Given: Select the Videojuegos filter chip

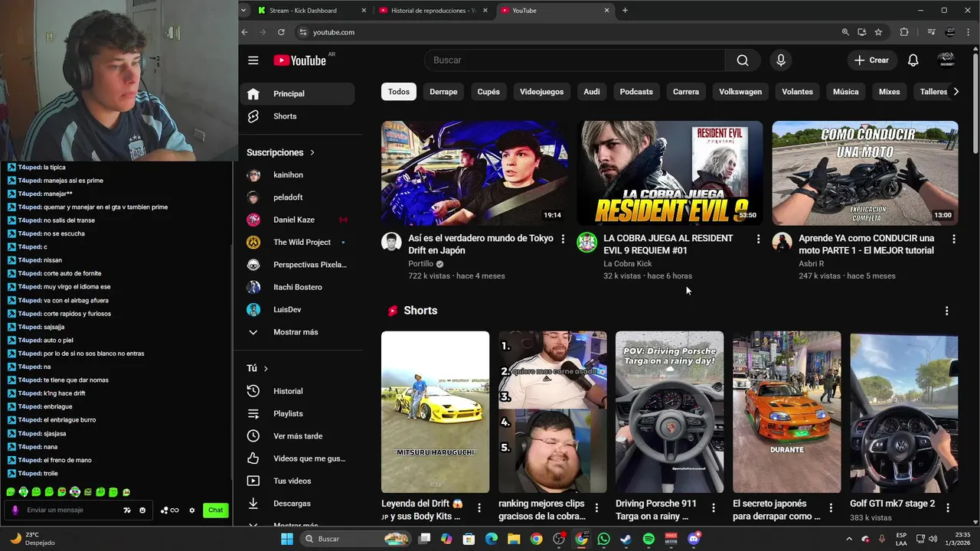Looking at the screenshot, I should [x=541, y=92].
